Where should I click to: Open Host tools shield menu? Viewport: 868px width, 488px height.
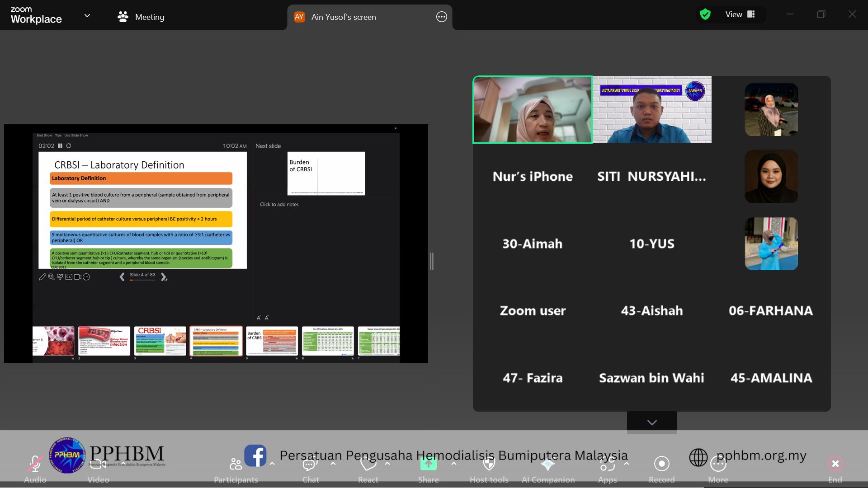coord(489,469)
